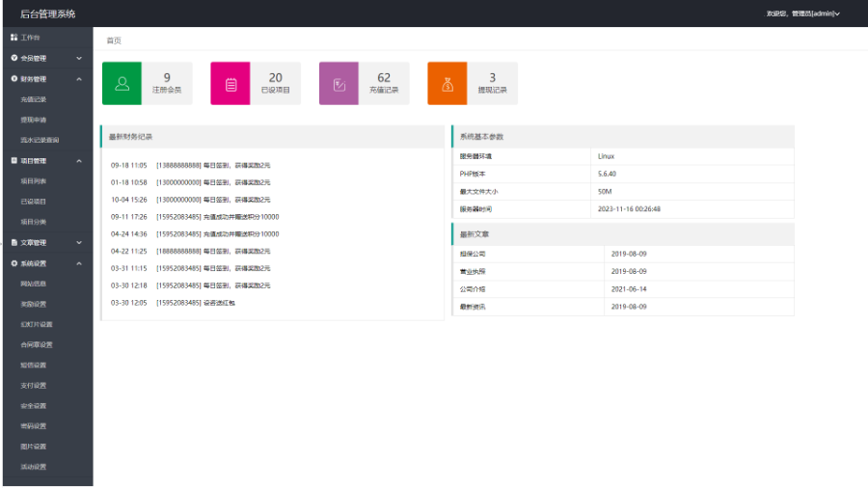The width and height of the screenshot is (868, 488).
Task: Click the 系统设置 gear icon
Action: click(x=14, y=263)
